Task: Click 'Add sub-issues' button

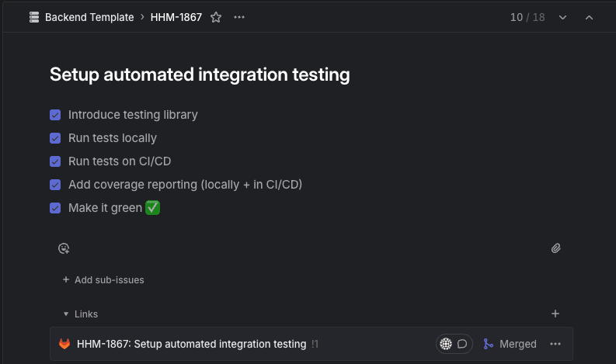Action: [103, 279]
